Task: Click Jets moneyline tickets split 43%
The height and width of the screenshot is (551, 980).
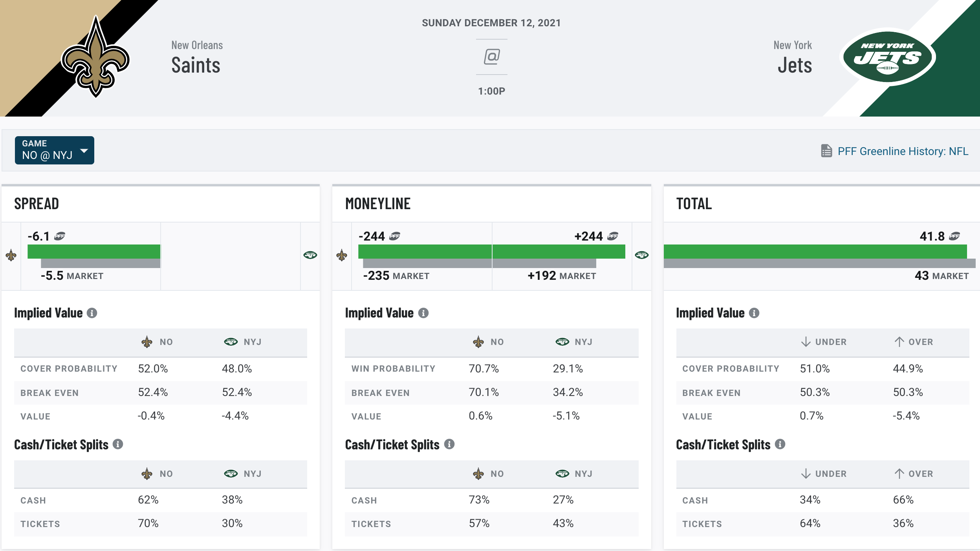Action: (x=563, y=523)
